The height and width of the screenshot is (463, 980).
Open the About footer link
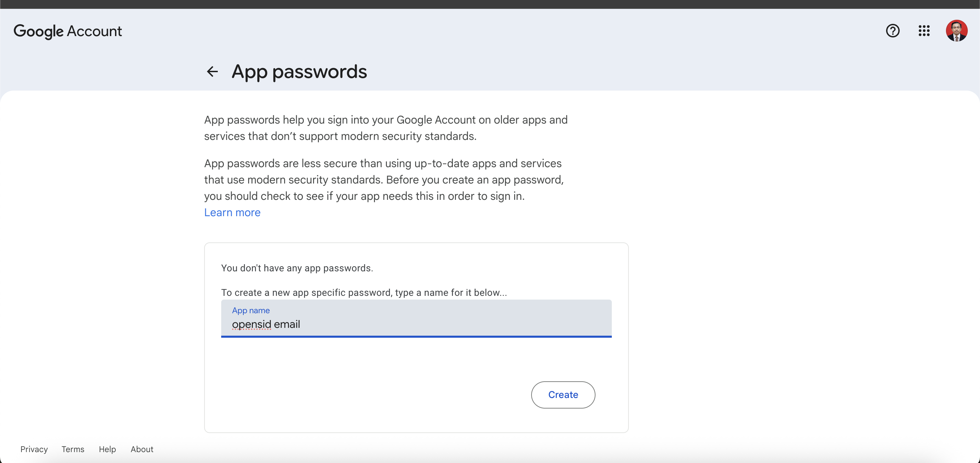(142, 449)
